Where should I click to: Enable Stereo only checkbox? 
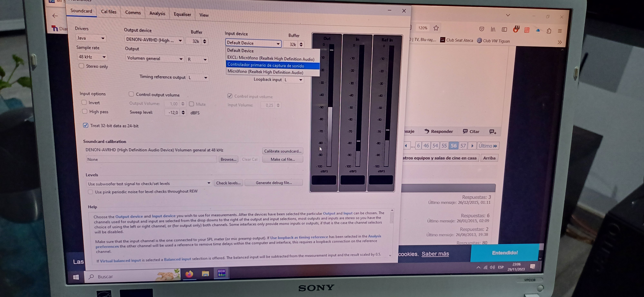pyautogui.click(x=81, y=66)
